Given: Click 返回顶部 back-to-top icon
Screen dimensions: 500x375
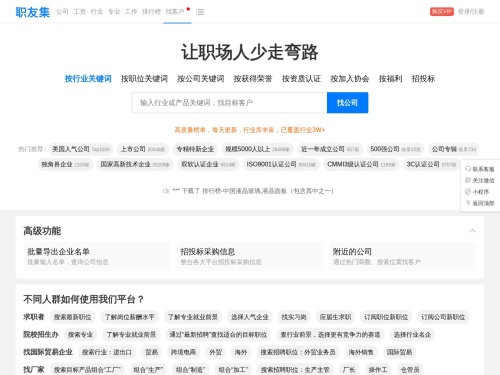Looking at the screenshot, I should coord(468,203).
